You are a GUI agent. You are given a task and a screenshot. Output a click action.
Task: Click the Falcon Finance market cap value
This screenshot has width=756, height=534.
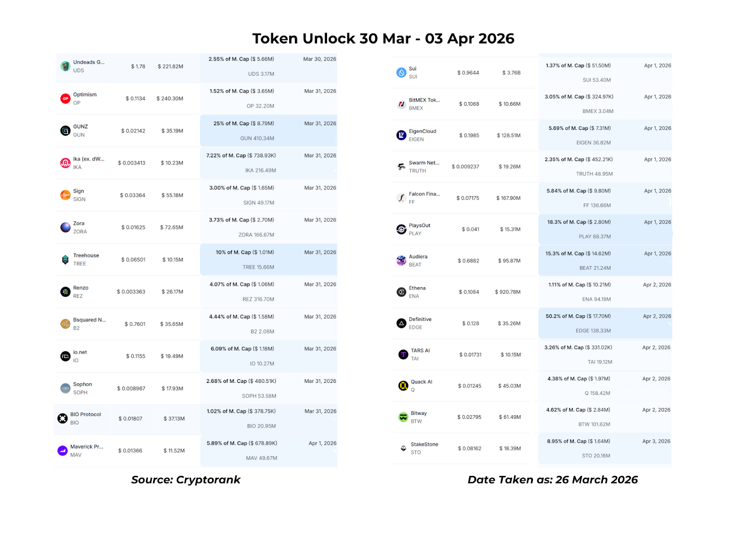click(x=508, y=198)
